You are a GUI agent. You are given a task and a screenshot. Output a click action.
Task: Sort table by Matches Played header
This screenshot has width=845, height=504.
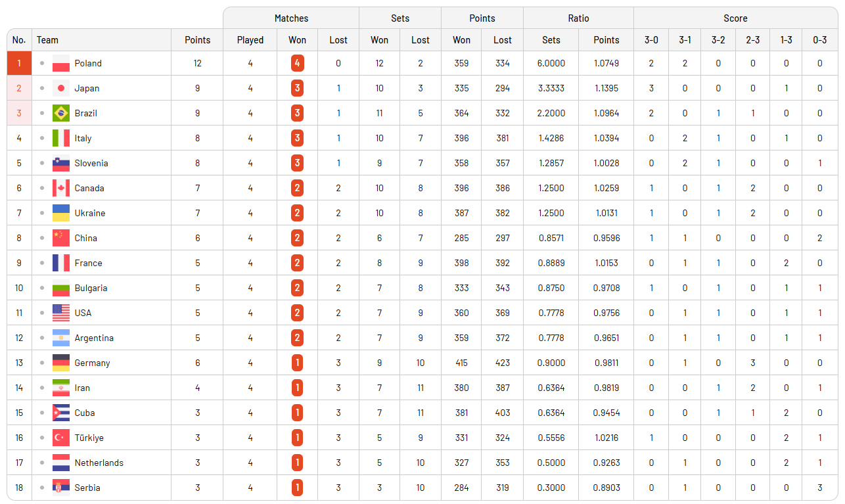250,40
